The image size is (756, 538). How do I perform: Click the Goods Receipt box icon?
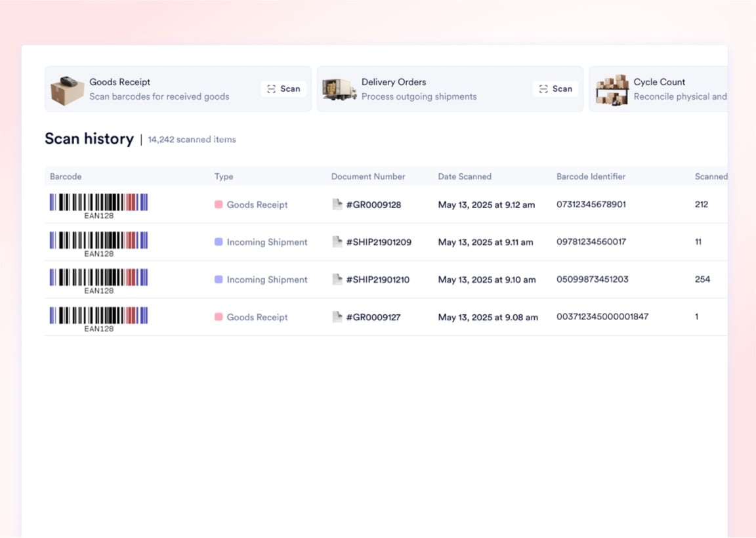(x=68, y=90)
